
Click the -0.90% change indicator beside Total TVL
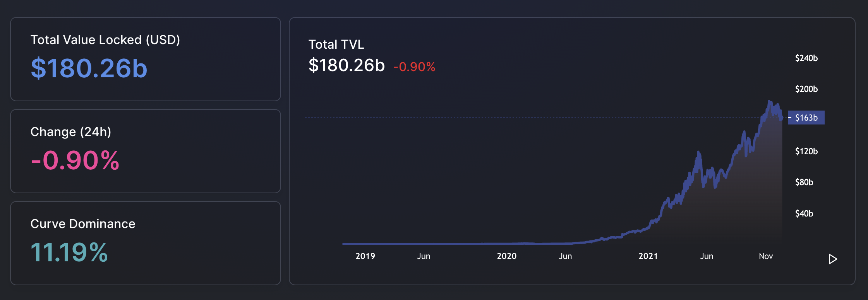click(414, 66)
